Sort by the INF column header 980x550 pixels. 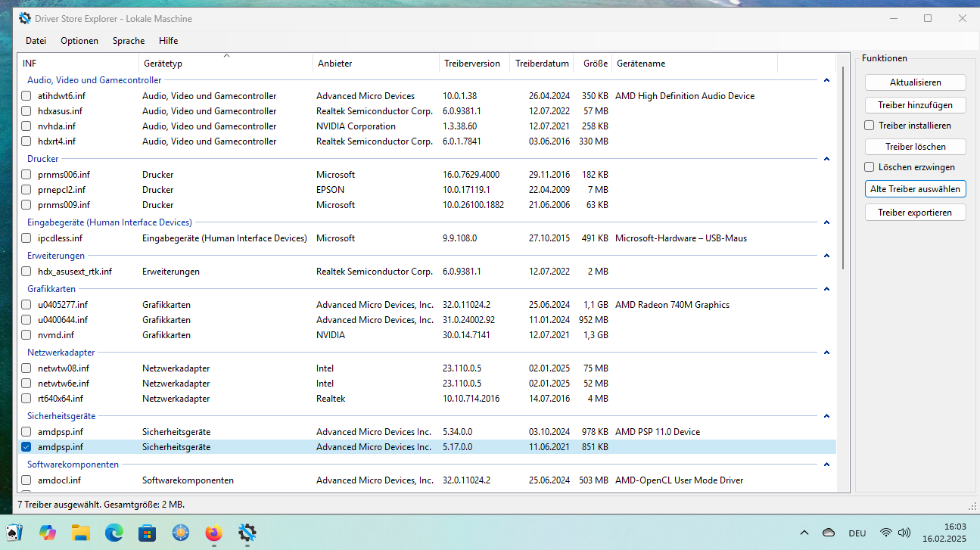click(78, 64)
